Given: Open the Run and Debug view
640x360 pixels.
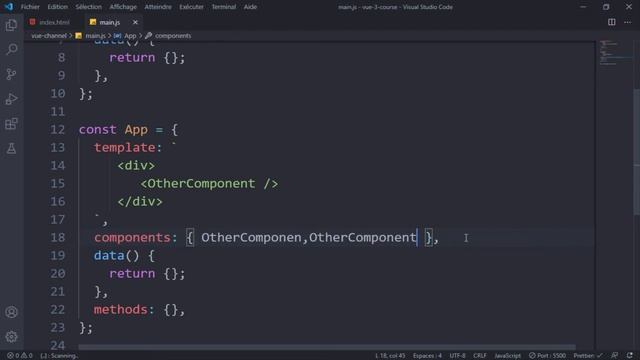Looking at the screenshot, I should (11, 99).
